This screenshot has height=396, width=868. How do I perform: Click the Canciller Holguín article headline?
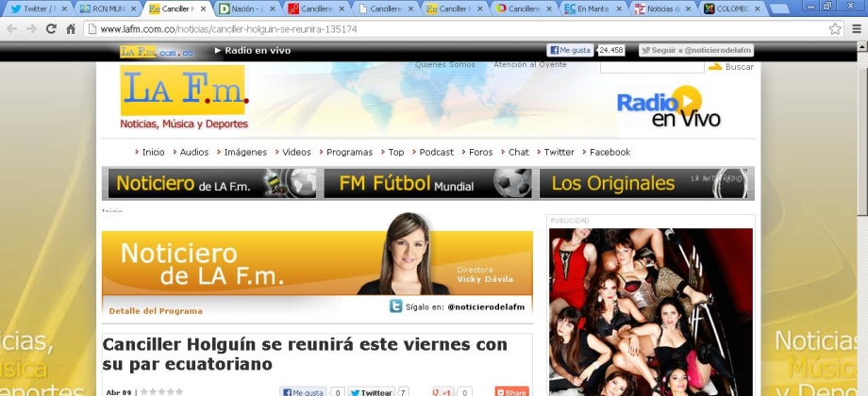click(305, 354)
